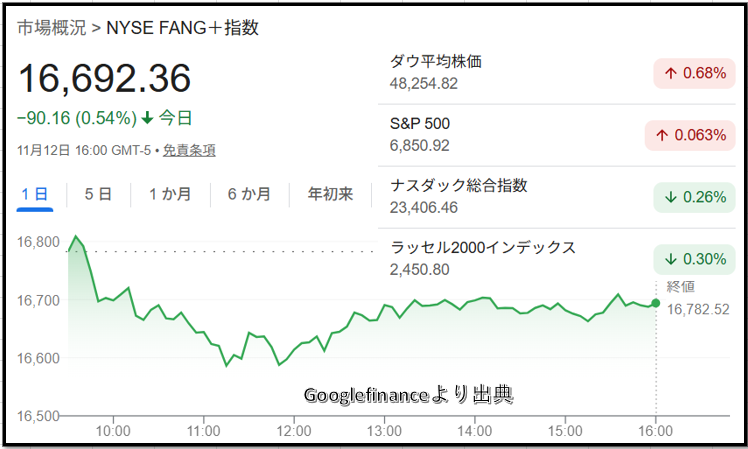Show the 6か月 chart view
The width and height of the screenshot is (748, 449).
point(248,194)
